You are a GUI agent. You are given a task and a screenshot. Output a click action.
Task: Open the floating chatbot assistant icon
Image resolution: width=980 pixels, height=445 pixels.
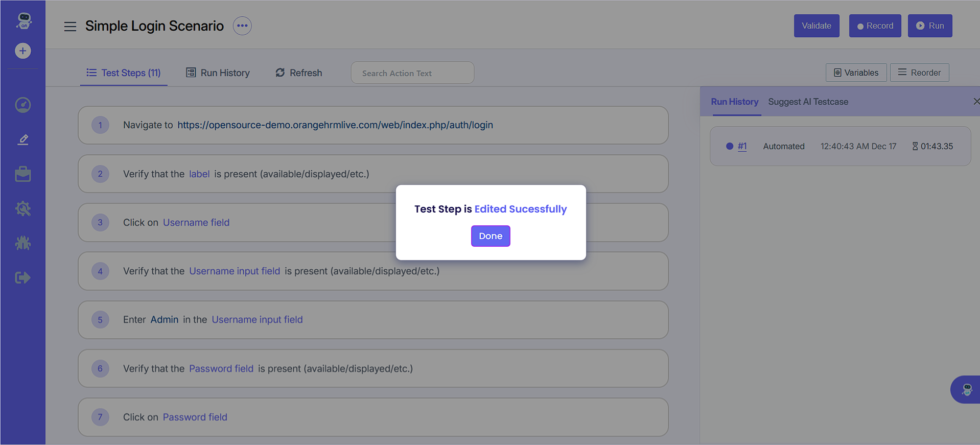click(x=966, y=390)
